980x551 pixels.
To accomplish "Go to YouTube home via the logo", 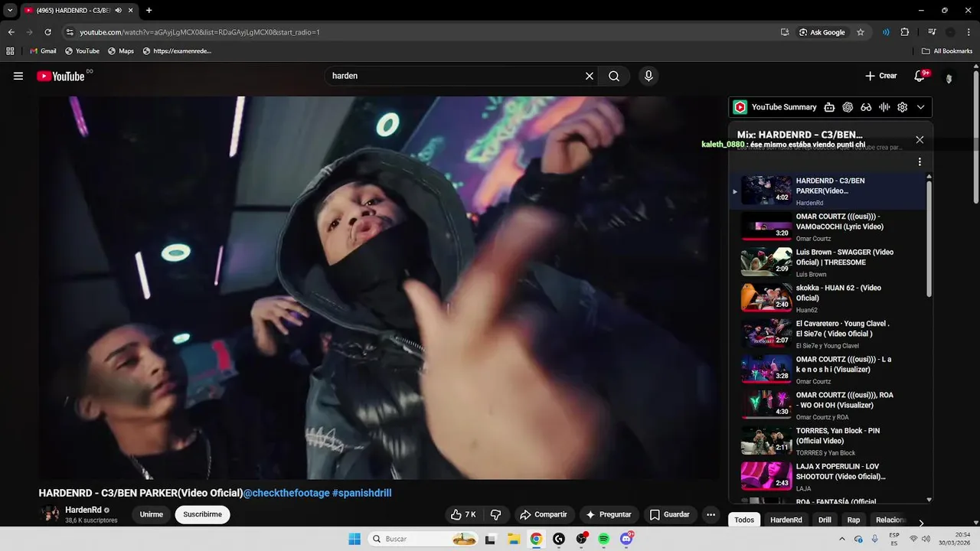I will 60,76.
